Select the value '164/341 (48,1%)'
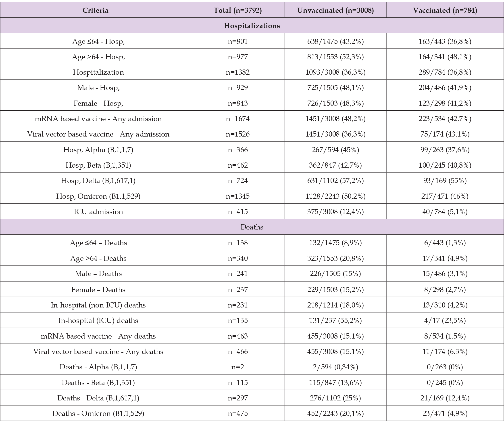 click(x=445, y=57)
